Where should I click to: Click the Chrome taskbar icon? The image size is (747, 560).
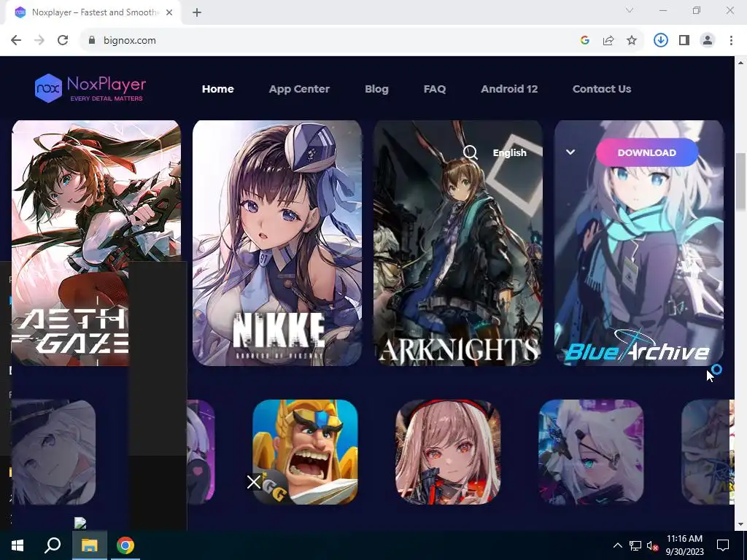tap(125, 545)
